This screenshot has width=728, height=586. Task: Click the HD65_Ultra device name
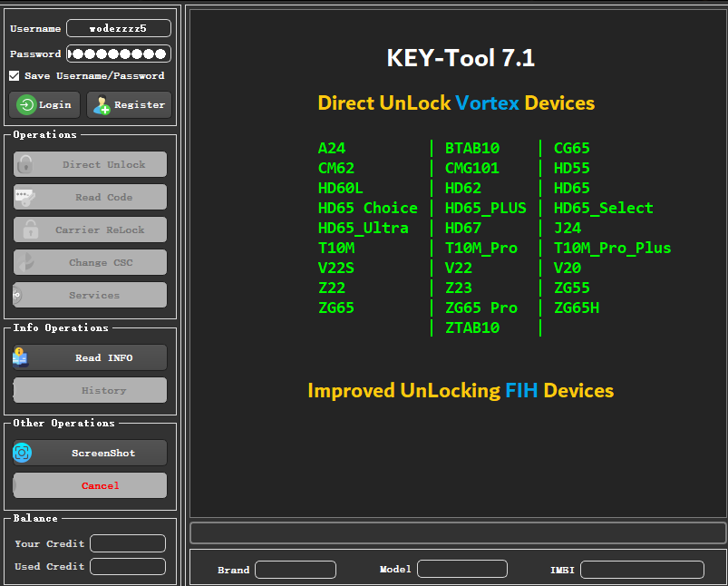(363, 229)
